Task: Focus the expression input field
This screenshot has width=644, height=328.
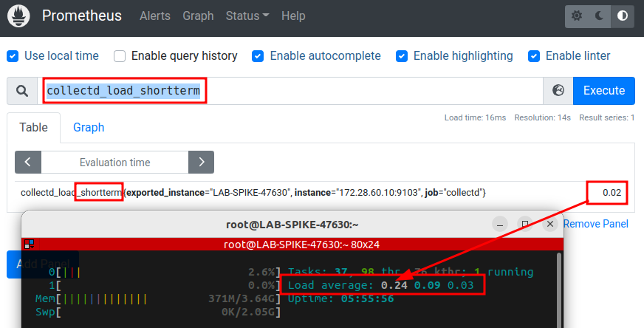Action: (x=290, y=90)
